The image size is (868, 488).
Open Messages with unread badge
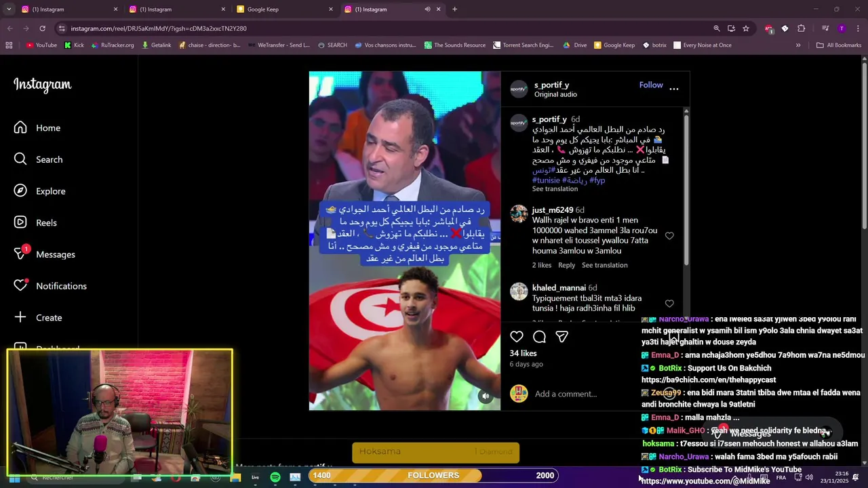click(45, 254)
